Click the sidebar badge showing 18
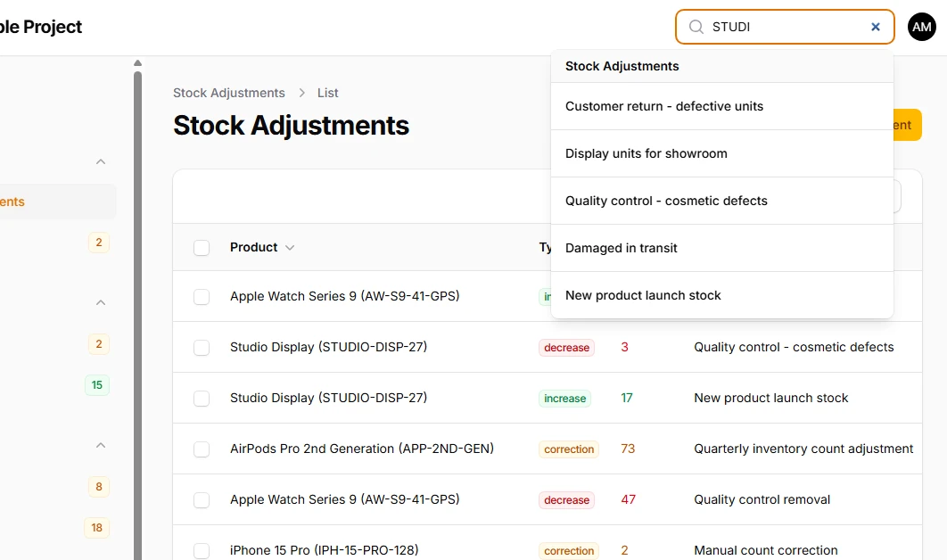947x560 pixels. click(x=96, y=527)
